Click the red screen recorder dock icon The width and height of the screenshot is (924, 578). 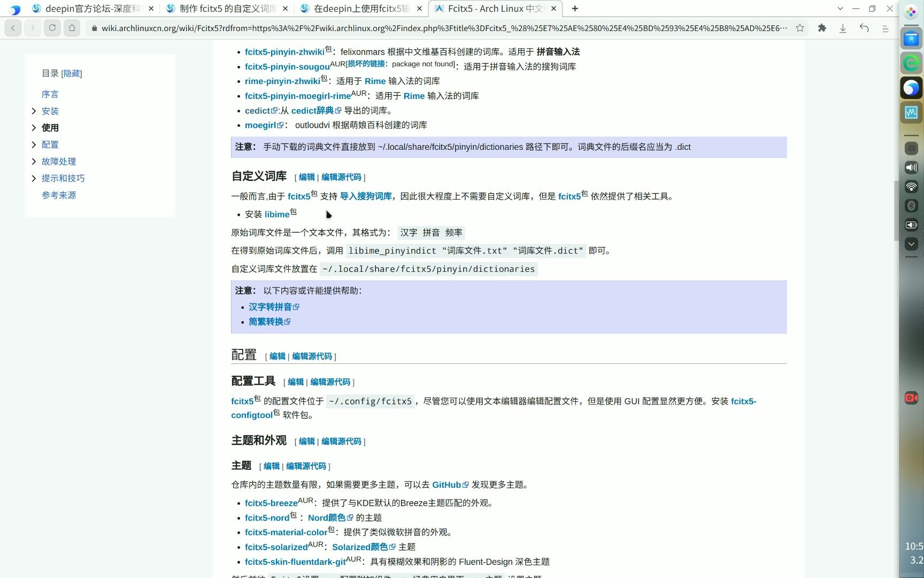click(911, 398)
